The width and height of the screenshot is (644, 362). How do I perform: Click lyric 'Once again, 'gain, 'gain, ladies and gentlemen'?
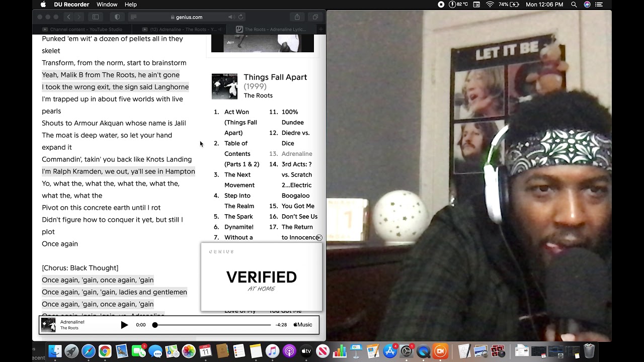point(114,292)
